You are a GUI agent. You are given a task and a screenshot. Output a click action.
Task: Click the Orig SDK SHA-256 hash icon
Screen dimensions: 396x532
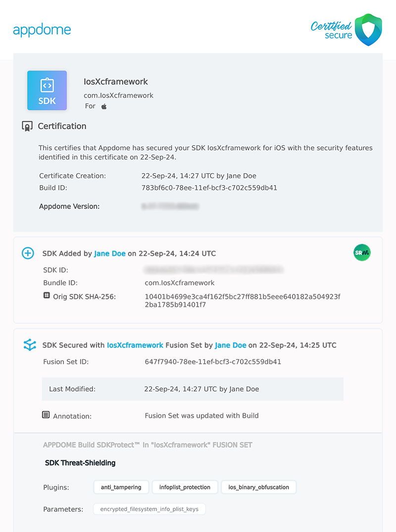tap(47, 295)
